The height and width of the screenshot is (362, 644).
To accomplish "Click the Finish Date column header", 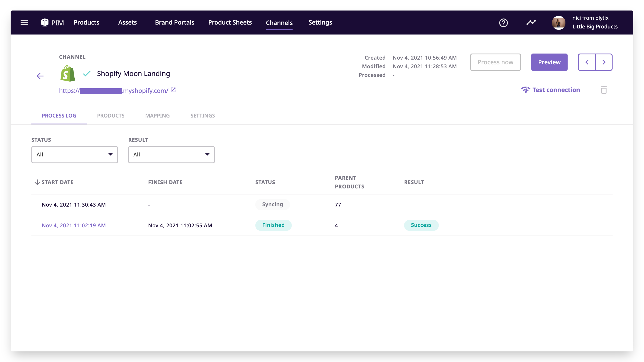I will pos(165,182).
